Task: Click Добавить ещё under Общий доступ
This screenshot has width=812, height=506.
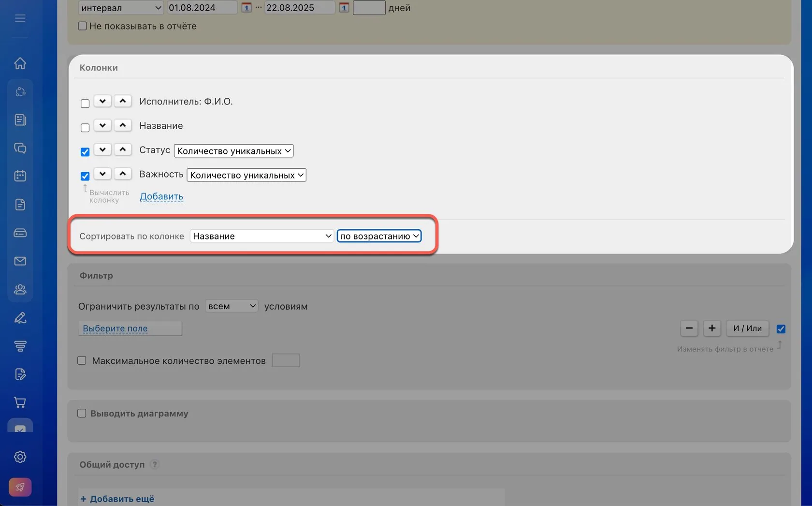Action: [117, 499]
